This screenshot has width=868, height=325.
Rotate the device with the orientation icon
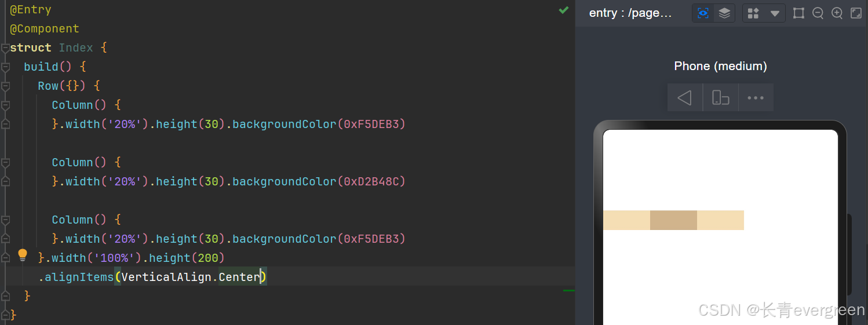[720, 97]
